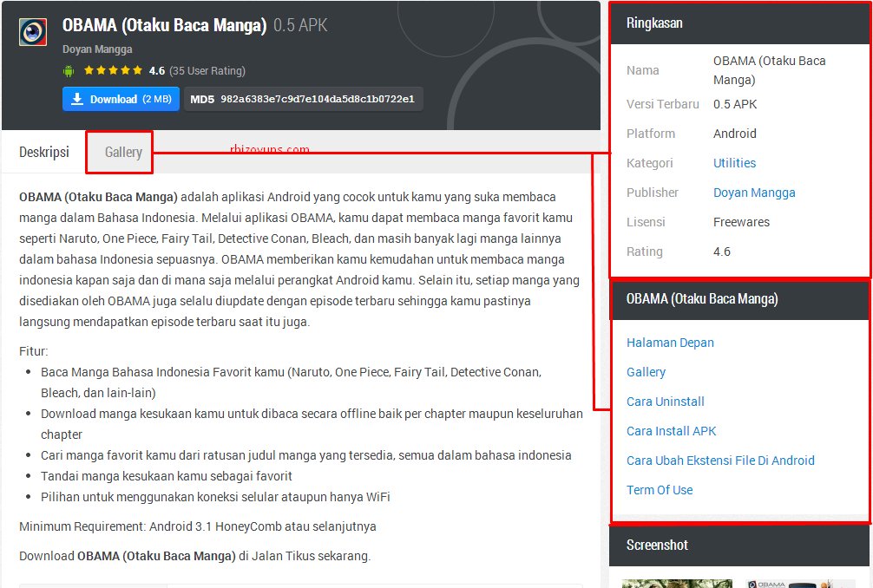Image resolution: width=873 pixels, height=588 pixels.
Task: Select the MD5 hash value box
Action: click(x=304, y=99)
